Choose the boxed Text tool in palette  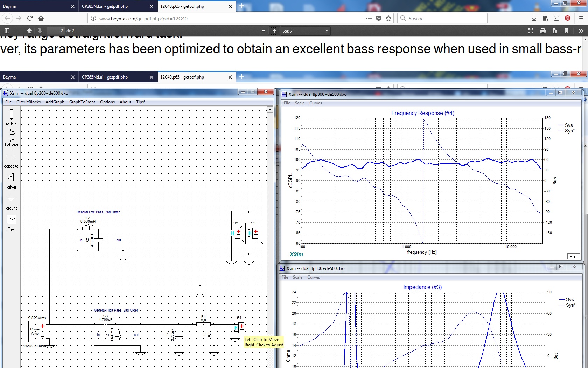12,219
